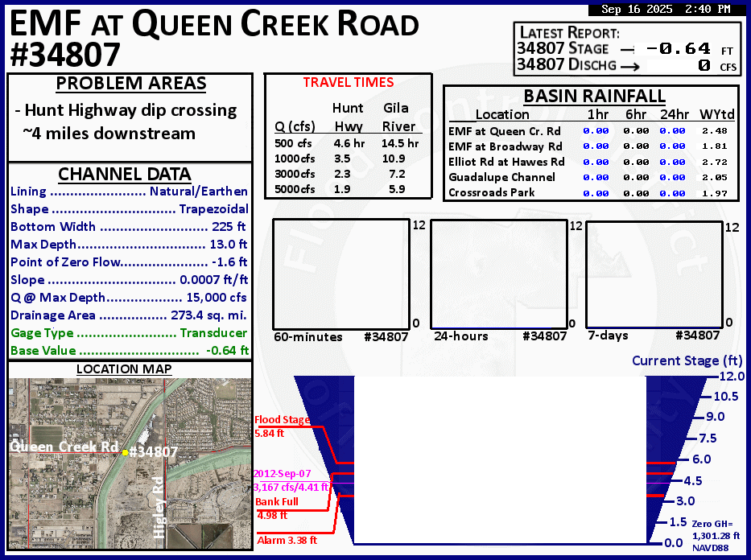Click Guadalupe Channel rainfall row
The width and height of the screenshot is (751, 560).
pyautogui.click(x=588, y=178)
